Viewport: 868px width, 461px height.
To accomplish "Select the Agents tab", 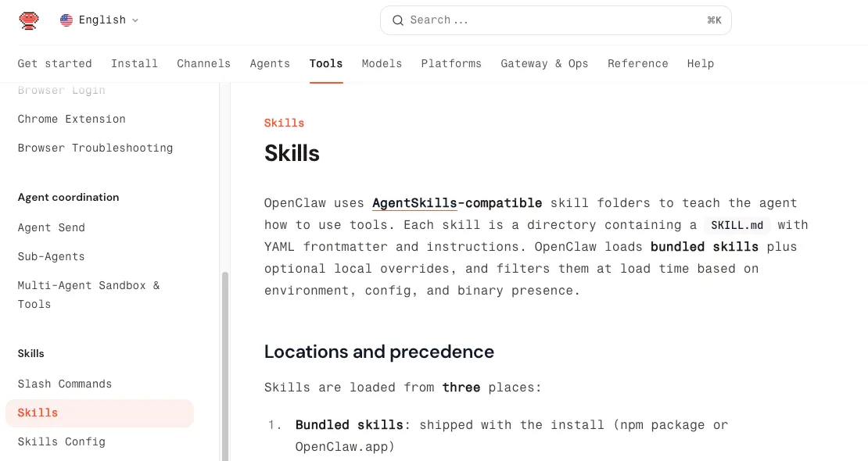I will point(270,63).
